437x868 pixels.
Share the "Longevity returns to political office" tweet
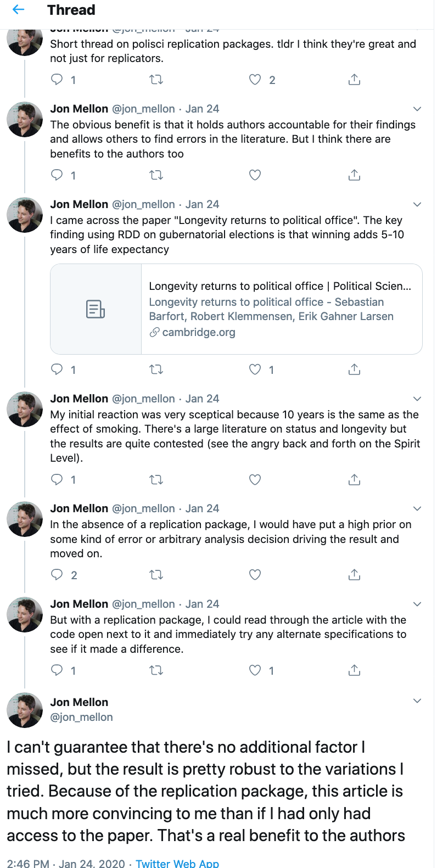click(x=355, y=369)
